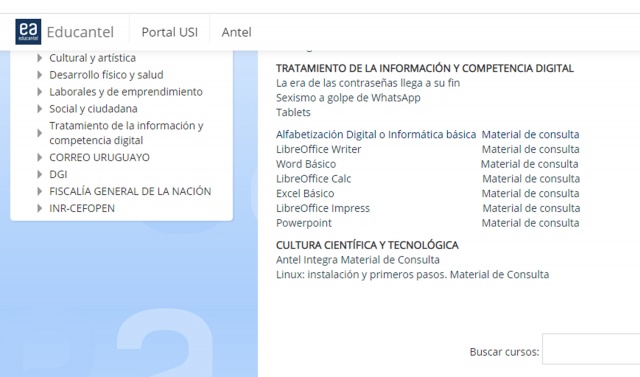The height and width of the screenshot is (377, 640).
Task: Select TRATAMIENTO DE LA INFORMACIÓN Y COMPETENCIA DIGITAL heading
Action: tap(424, 68)
